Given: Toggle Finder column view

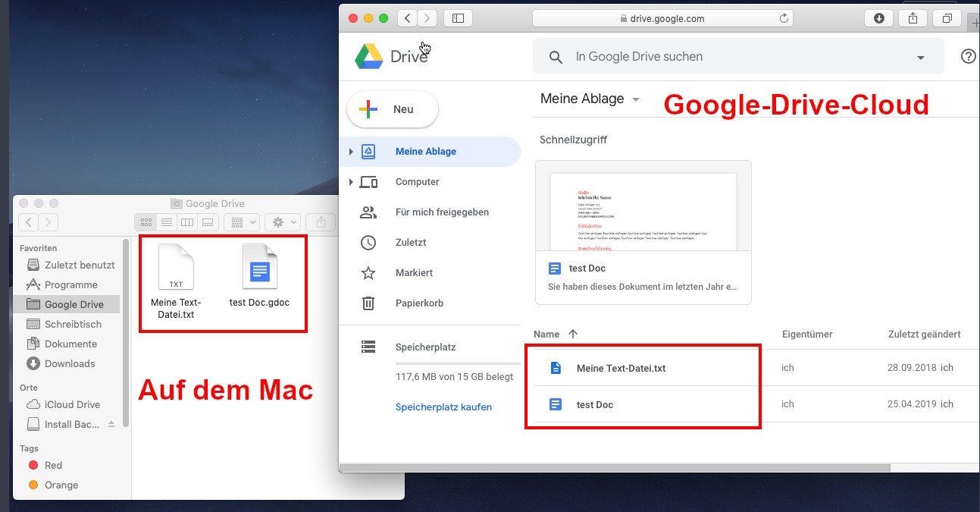Looking at the screenshot, I should click(x=187, y=221).
